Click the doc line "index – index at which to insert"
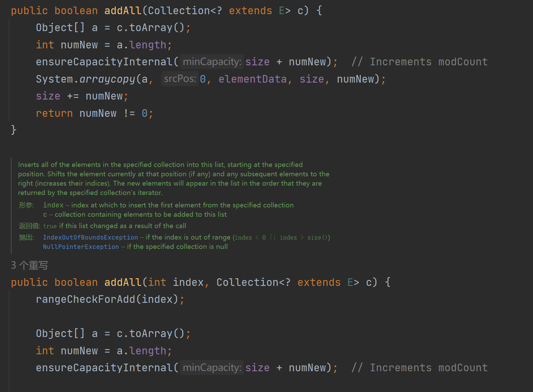This screenshot has height=392, width=533. tap(168, 205)
